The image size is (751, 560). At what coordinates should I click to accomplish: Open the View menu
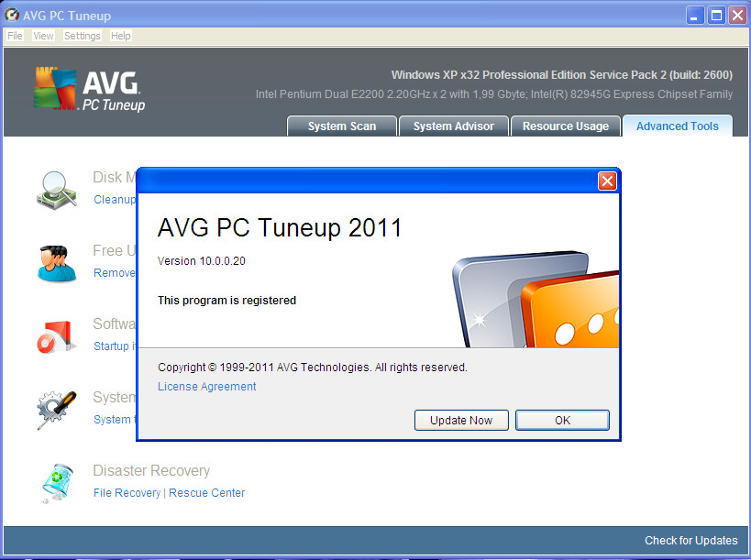pos(43,36)
